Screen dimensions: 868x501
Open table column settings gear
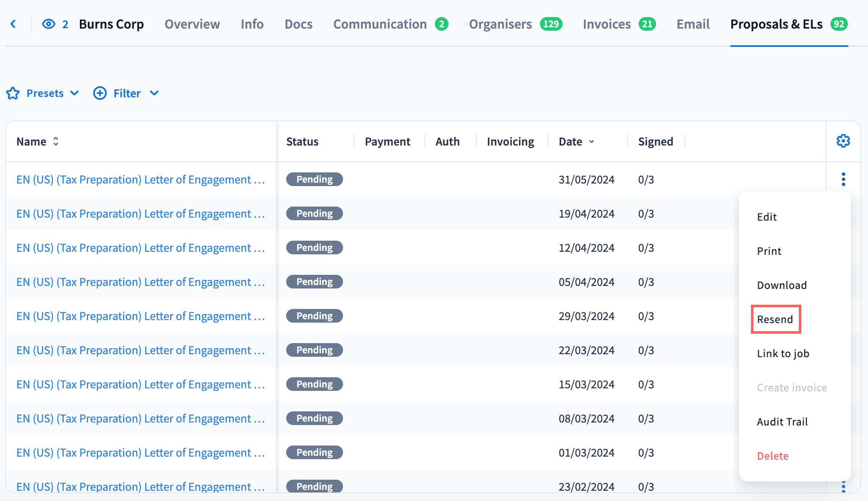click(843, 141)
